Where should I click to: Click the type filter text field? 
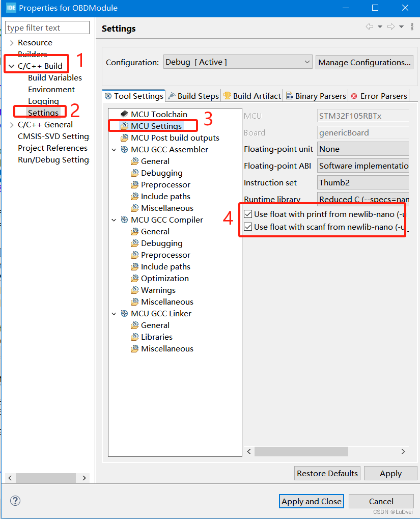tap(47, 28)
